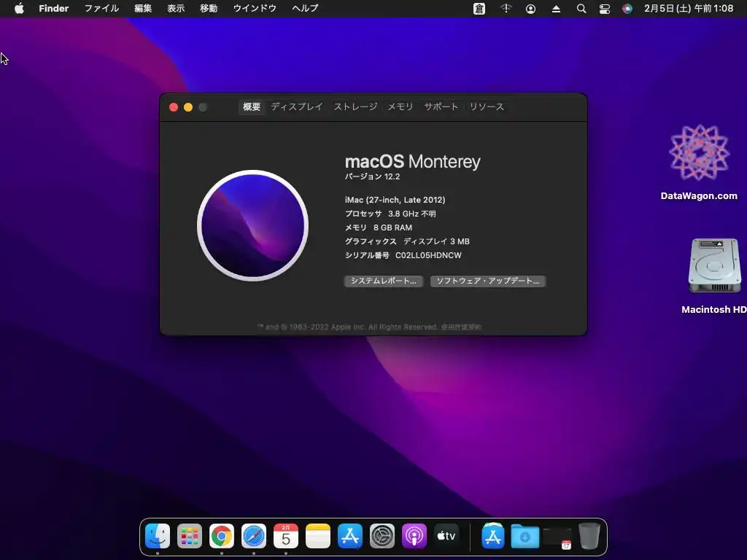Open the user account menu bar icon
This screenshot has height=560, width=747.
[x=531, y=9]
